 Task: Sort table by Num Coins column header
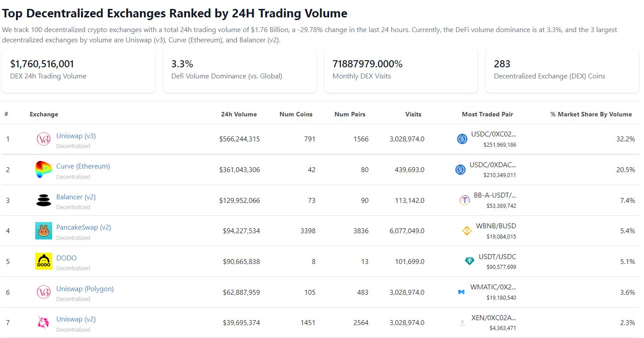click(296, 114)
